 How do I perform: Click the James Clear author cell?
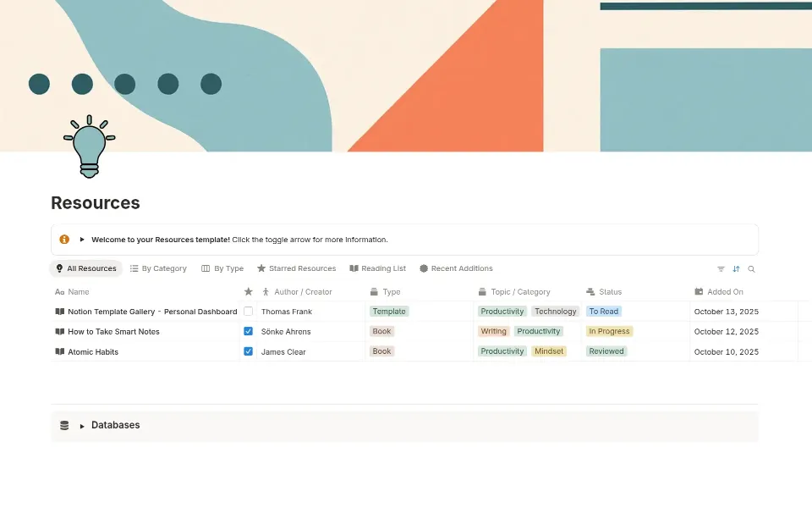(x=283, y=352)
